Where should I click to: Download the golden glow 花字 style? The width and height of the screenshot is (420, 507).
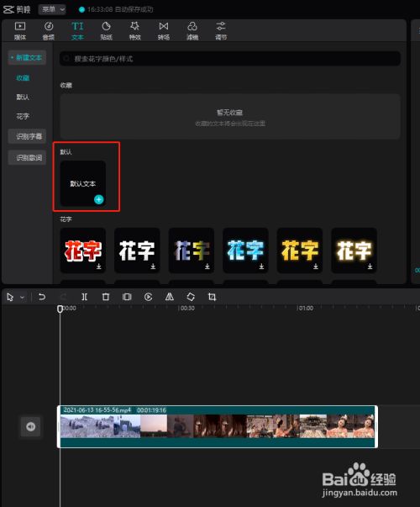point(370,266)
